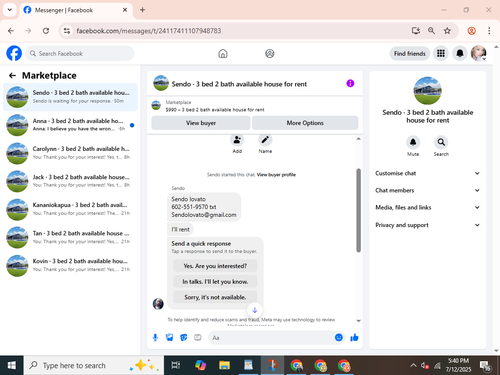This screenshot has width=500, height=375.
Task: Record a voice clip with the microphone icon
Action: point(155,338)
